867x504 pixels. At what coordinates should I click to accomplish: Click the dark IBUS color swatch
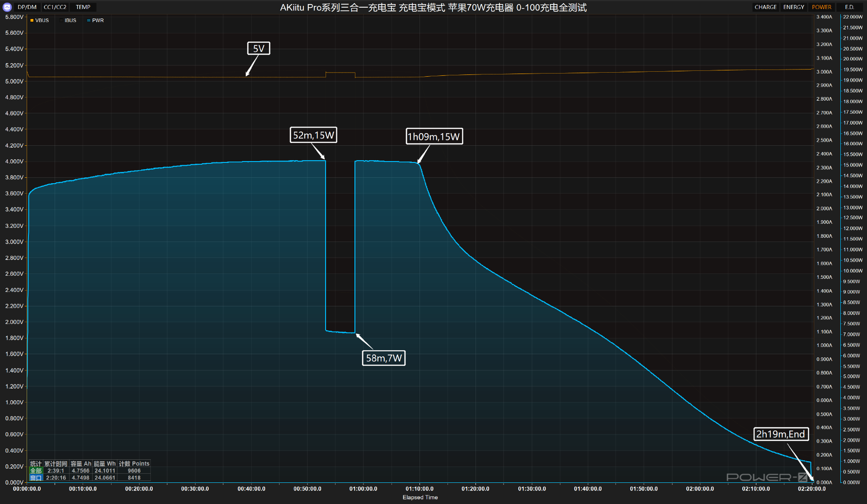pyautogui.click(x=61, y=20)
